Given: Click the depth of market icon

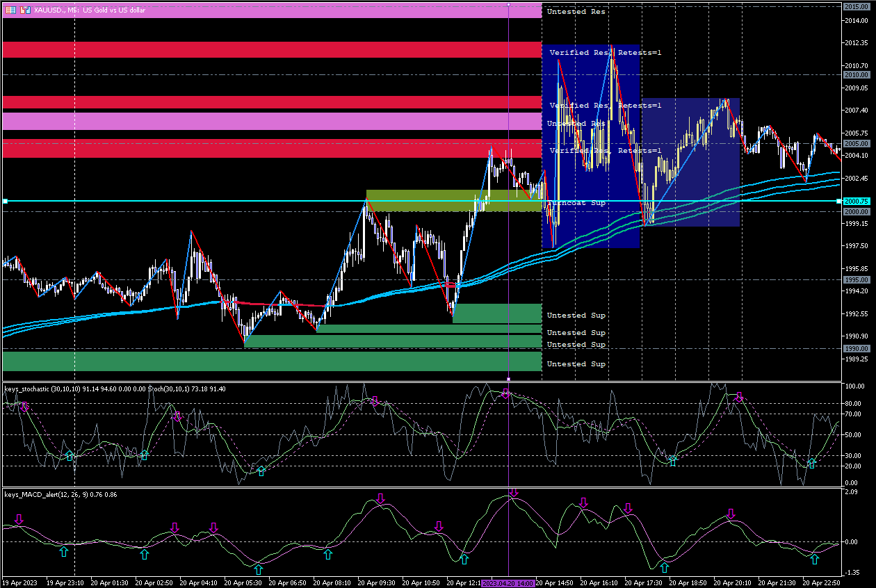Looking at the screenshot, I should click(x=26, y=10).
